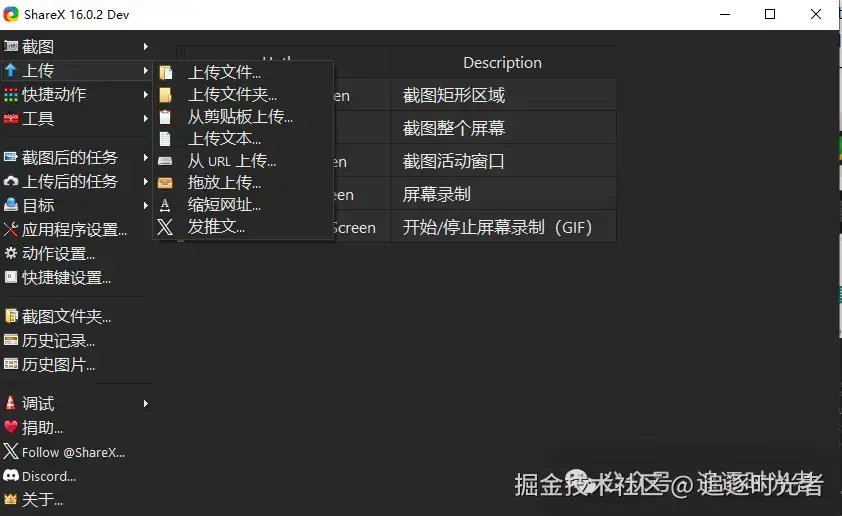Minimize the ShareX window

pyautogui.click(x=725, y=14)
